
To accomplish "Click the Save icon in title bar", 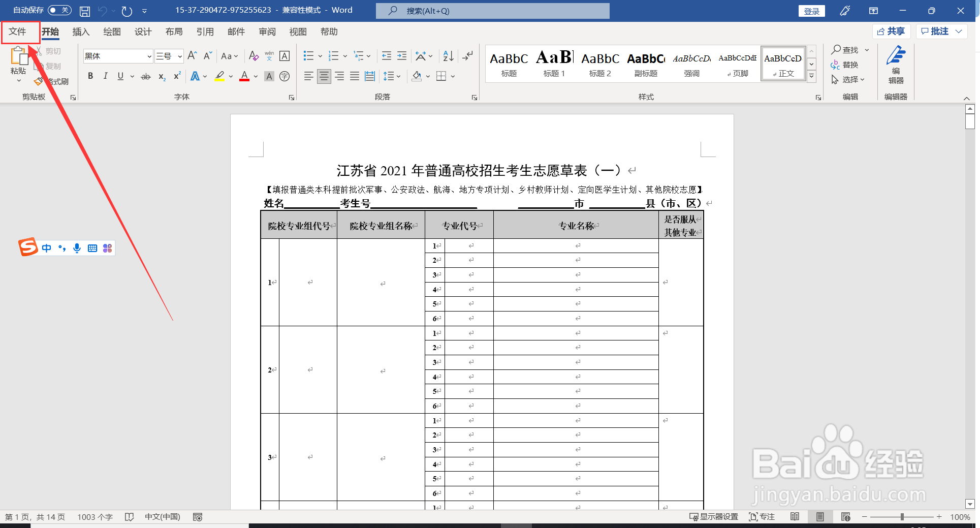I will coord(85,11).
